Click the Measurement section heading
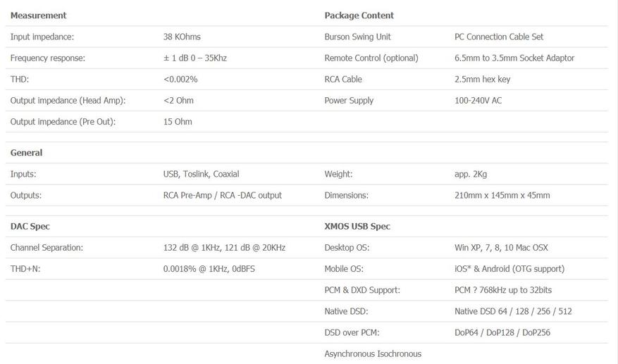This screenshot has width=618, height=364. [x=38, y=15]
